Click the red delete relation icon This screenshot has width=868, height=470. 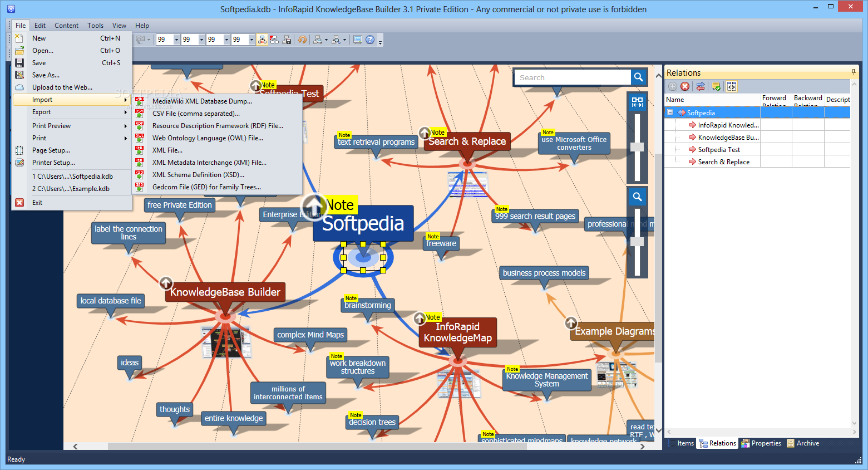tap(685, 86)
